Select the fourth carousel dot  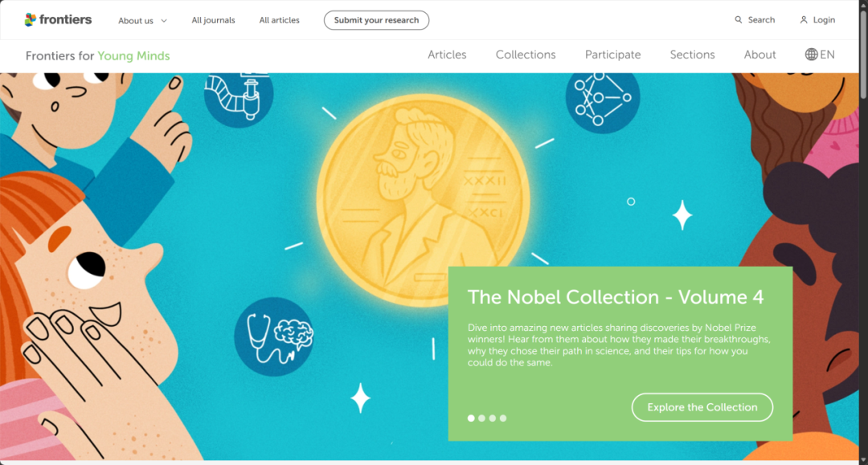click(x=503, y=418)
